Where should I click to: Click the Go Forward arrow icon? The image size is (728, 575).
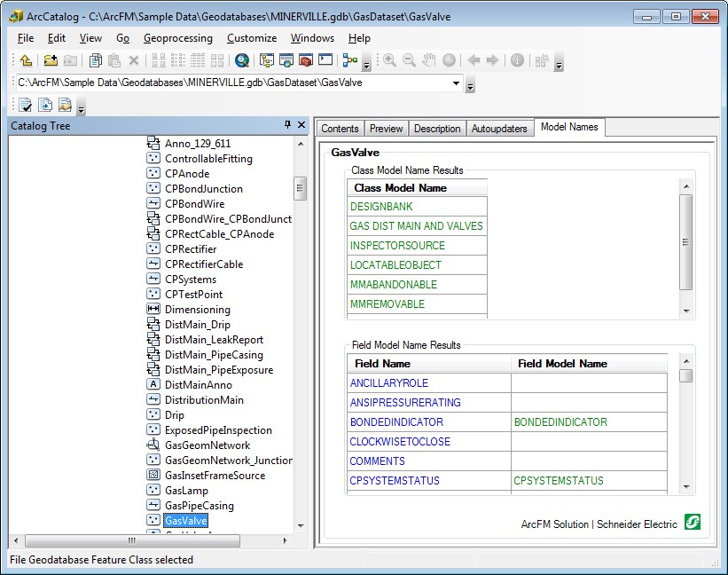[492, 60]
